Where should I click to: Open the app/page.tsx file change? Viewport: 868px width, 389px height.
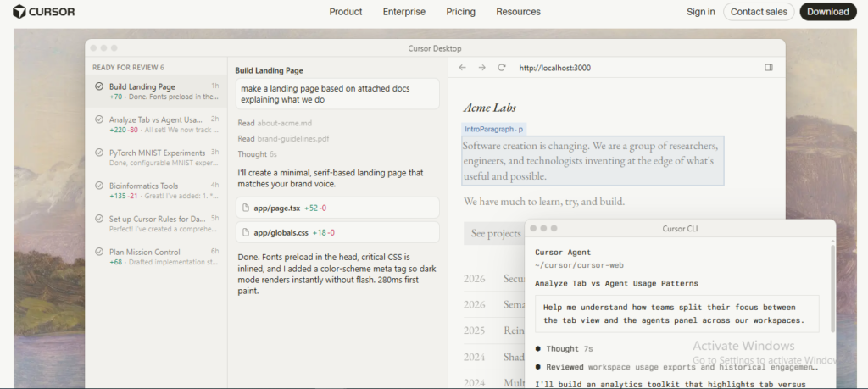pos(337,208)
